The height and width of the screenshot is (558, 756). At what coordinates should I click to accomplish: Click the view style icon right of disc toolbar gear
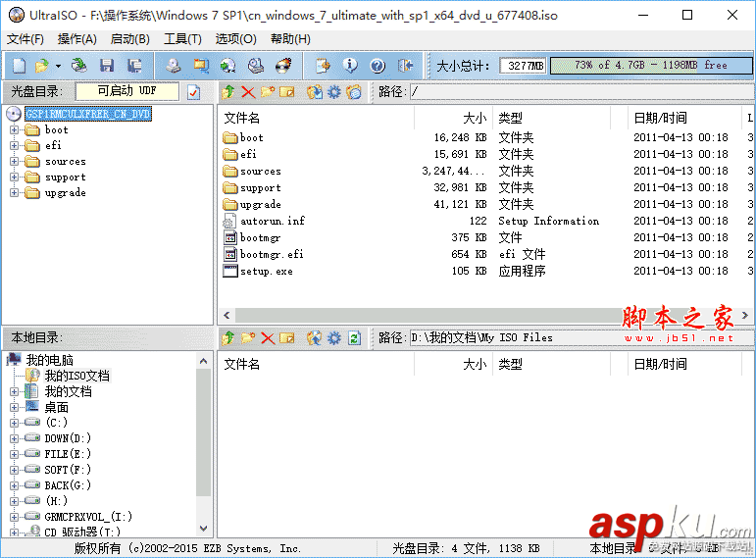click(x=354, y=91)
